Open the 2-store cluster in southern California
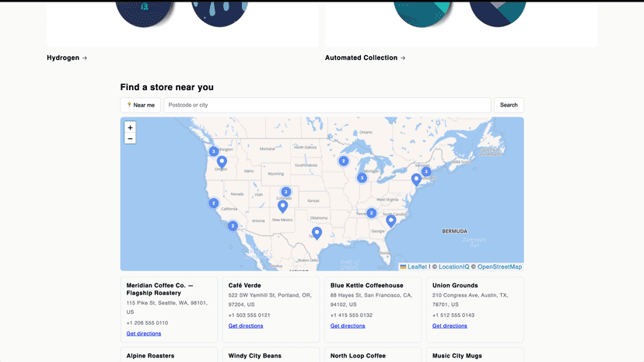Screen dimensions: 644x362 click(x=233, y=226)
